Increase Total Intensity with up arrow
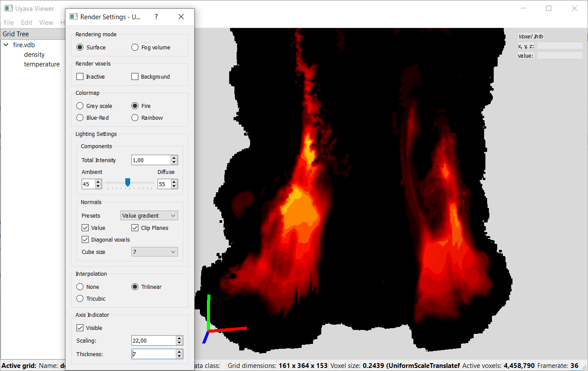Viewport: 588px width, 371px height. [x=174, y=158]
